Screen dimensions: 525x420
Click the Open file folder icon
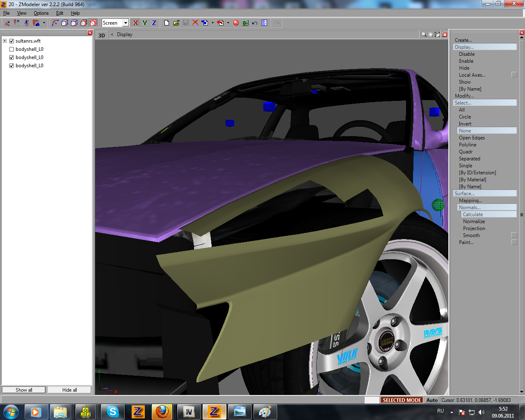pyautogui.click(x=176, y=23)
